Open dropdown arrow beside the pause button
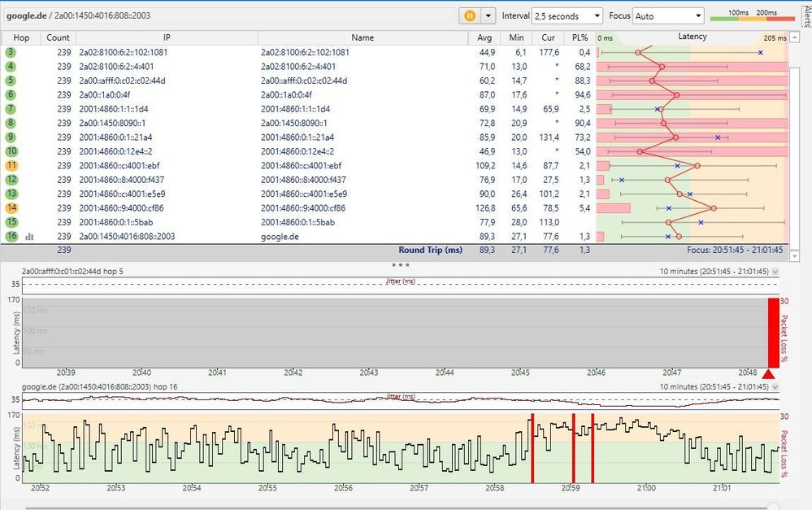 (488, 15)
